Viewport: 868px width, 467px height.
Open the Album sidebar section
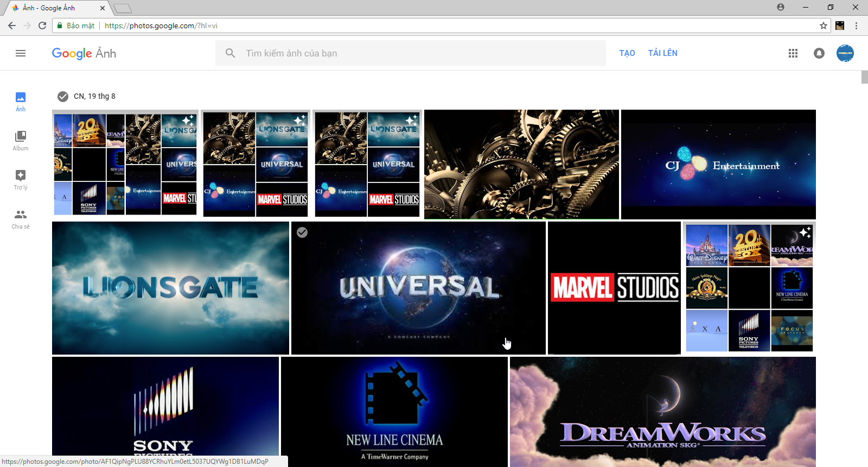coord(21,141)
